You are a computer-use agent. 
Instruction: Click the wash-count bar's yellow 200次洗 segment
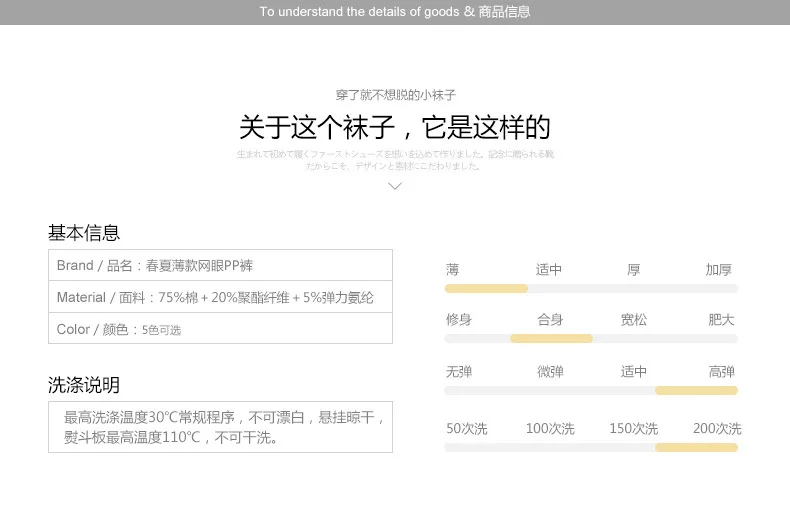click(696, 447)
